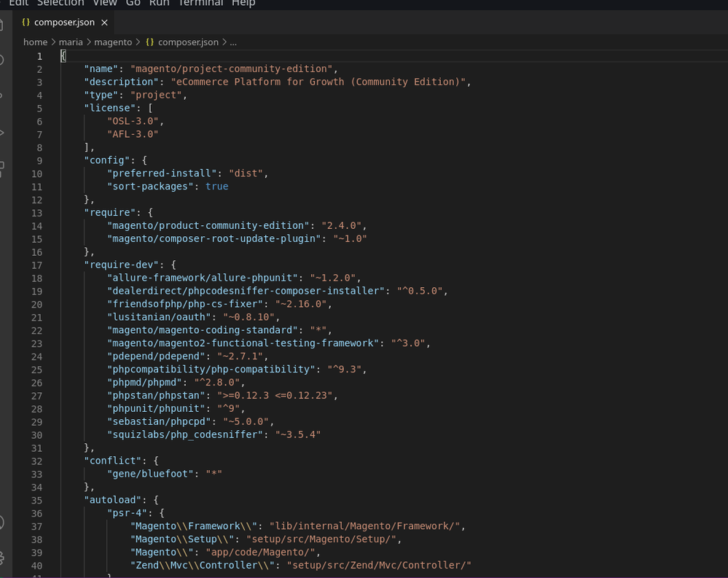728x578 pixels.
Task: Place cursor on "name" key
Action: pos(101,69)
